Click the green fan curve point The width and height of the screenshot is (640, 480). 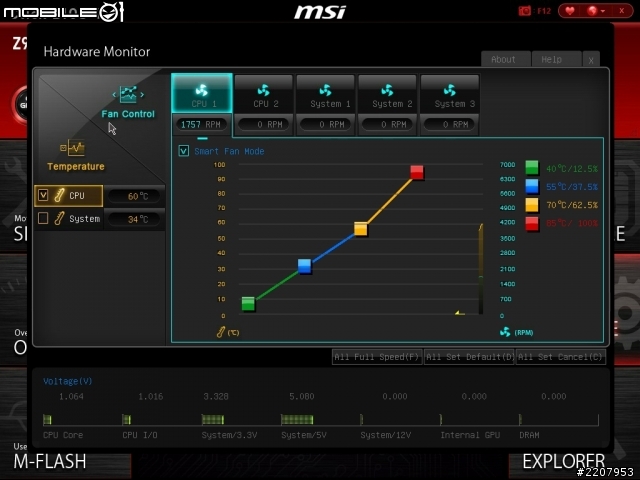coord(248,304)
